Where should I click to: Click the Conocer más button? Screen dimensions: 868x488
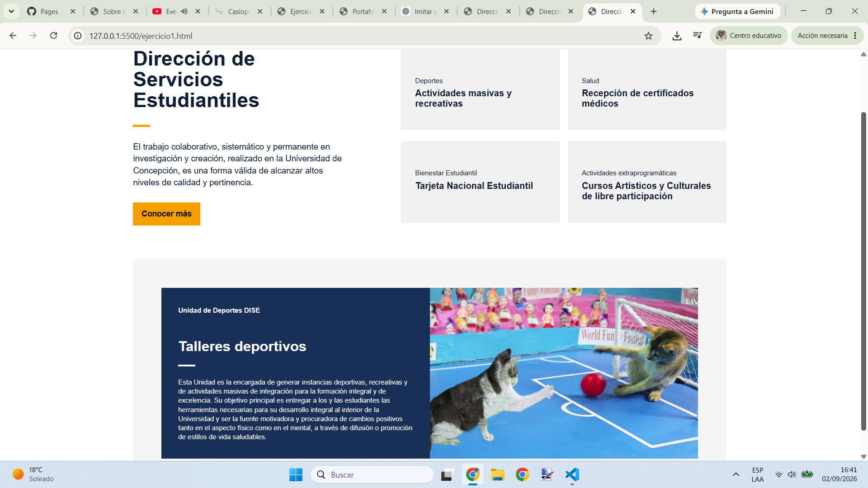pyautogui.click(x=166, y=214)
